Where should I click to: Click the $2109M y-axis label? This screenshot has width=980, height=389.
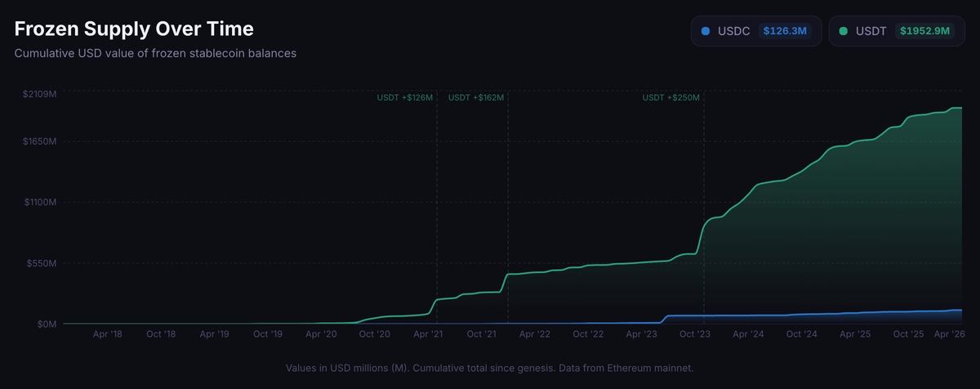point(39,94)
